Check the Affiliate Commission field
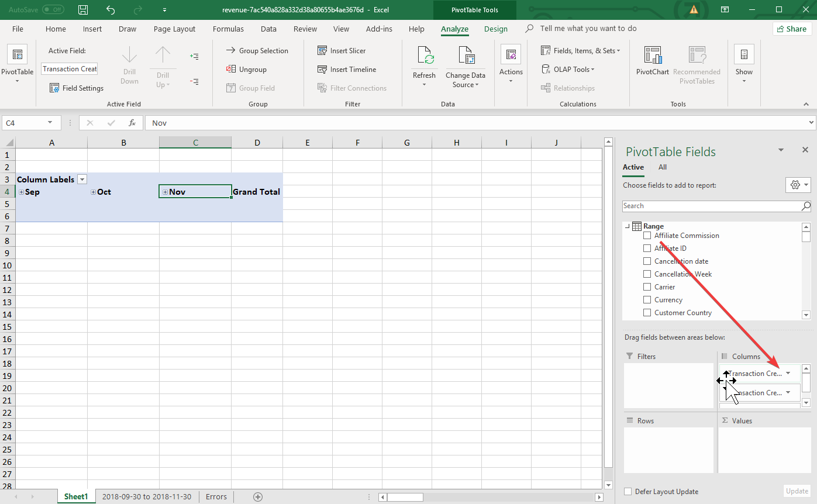Screen dimensions: 817x504 click(x=647, y=236)
